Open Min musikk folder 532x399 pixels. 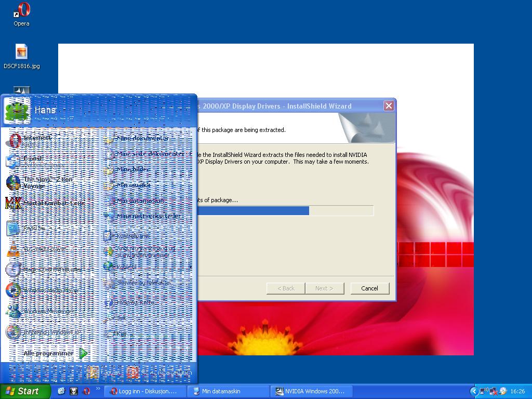(148, 185)
